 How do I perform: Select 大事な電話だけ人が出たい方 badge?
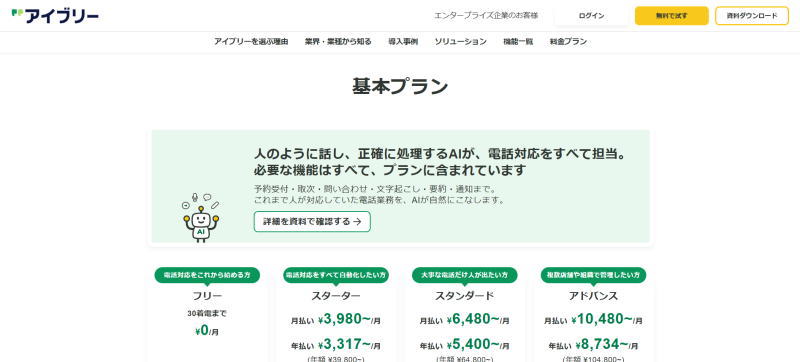tap(465, 275)
